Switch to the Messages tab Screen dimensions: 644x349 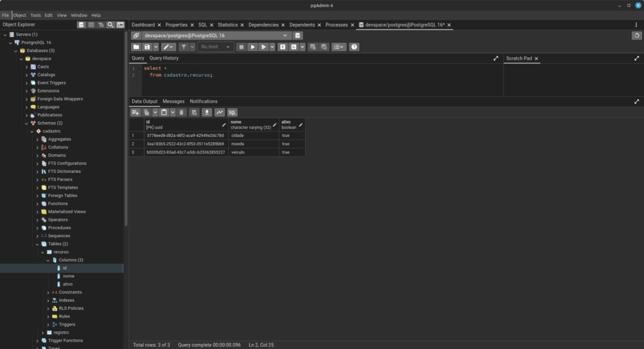click(x=174, y=101)
